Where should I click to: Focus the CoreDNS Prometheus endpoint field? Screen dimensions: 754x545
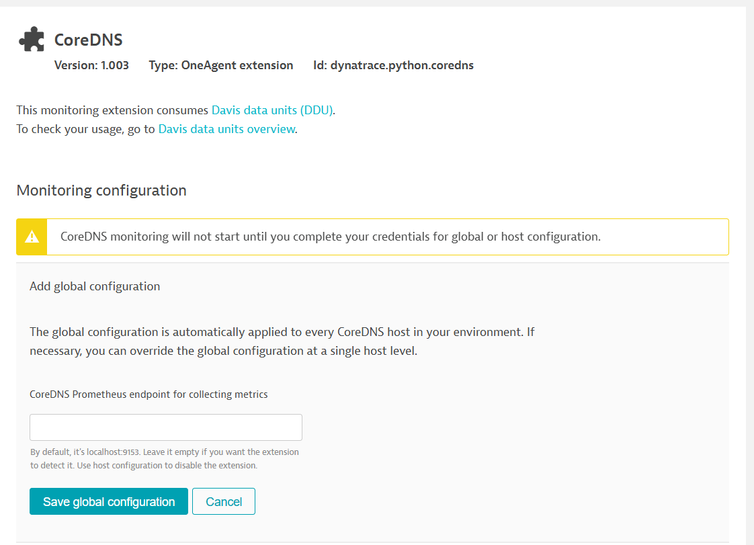click(x=166, y=428)
